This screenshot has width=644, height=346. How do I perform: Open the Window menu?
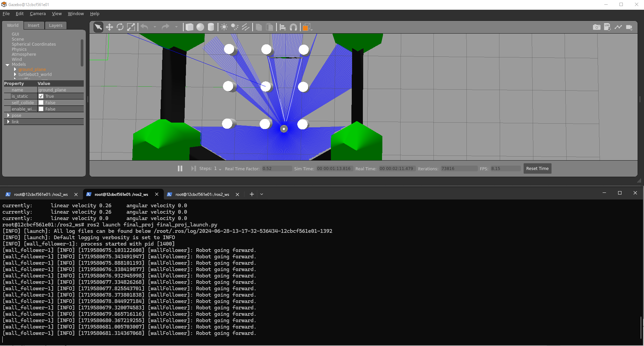pyautogui.click(x=76, y=14)
